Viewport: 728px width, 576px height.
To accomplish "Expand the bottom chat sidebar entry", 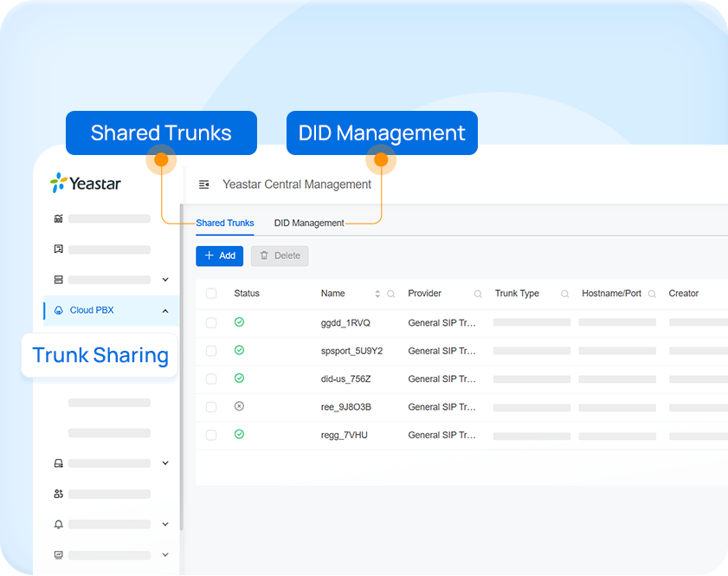I will pos(164,554).
